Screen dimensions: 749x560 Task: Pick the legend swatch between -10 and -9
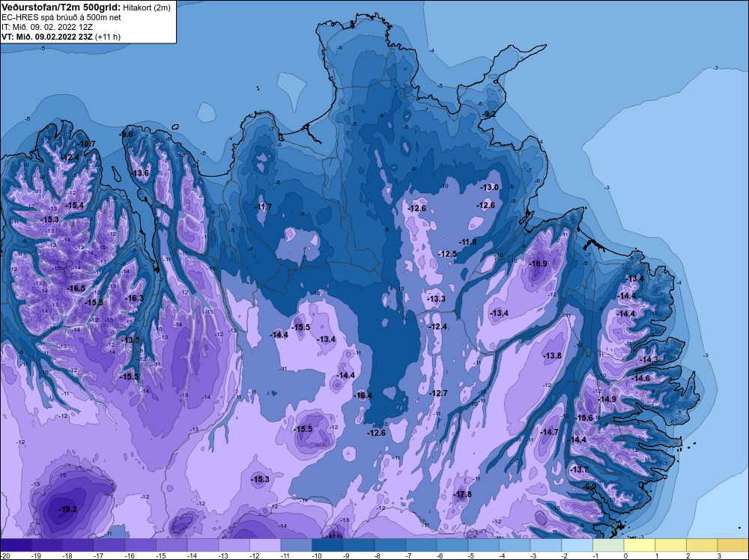click(x=328, y=545)
